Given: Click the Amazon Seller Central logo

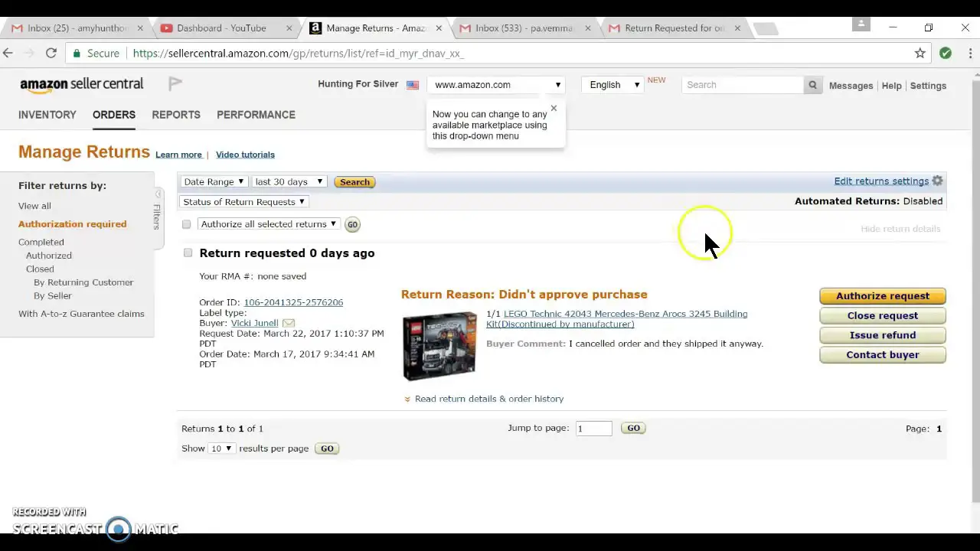Looking at the screenshot, I should 81,85.
